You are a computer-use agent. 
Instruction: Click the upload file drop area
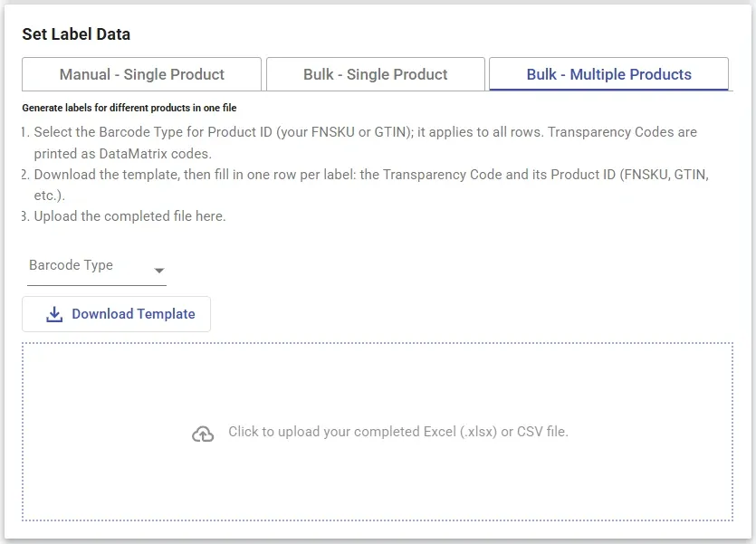click(x=378, y=432)
